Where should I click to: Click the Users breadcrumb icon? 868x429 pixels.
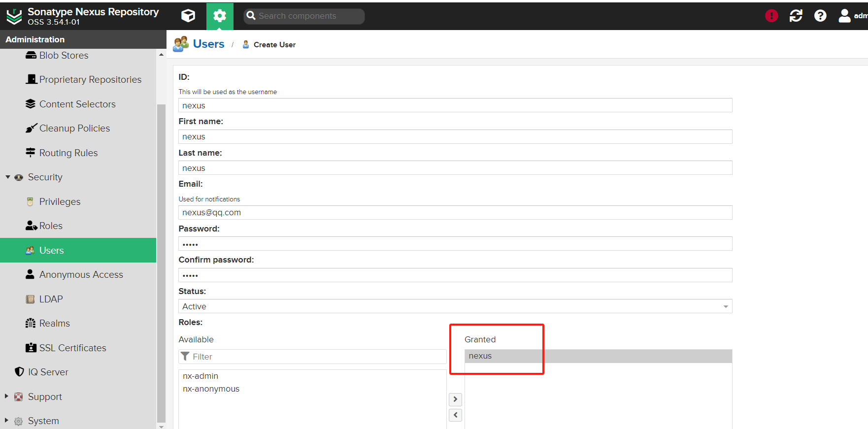(181, 44)
